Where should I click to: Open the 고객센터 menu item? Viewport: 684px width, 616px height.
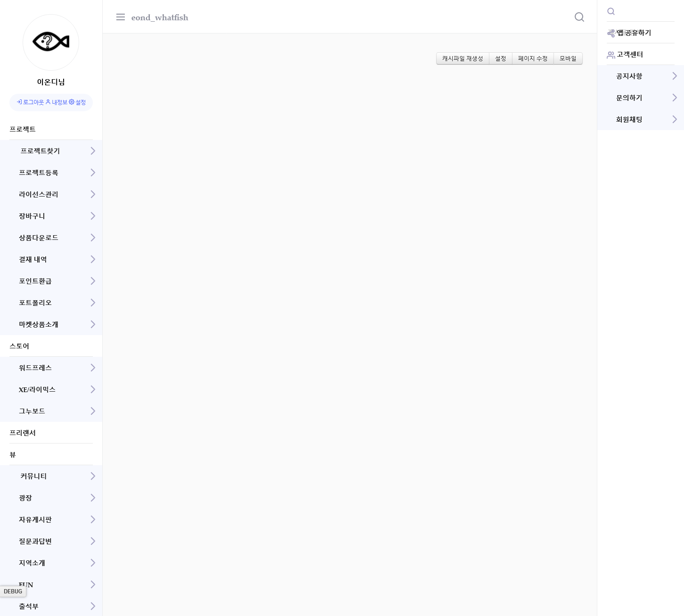click(630, 54)
